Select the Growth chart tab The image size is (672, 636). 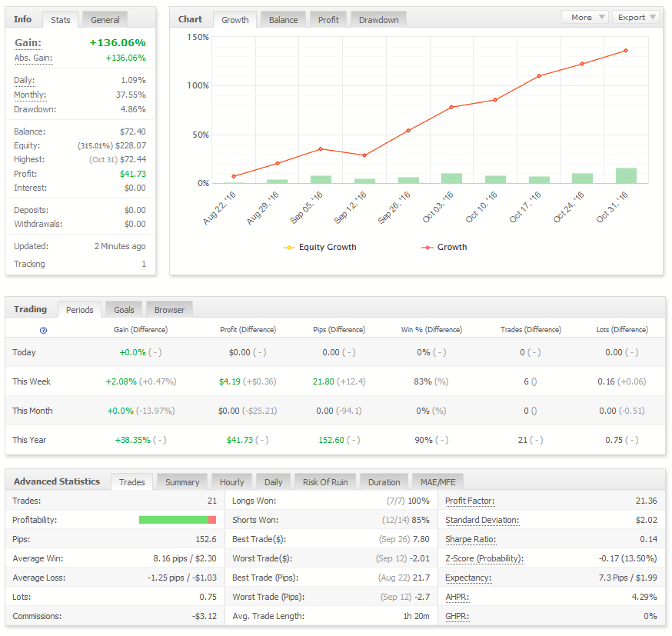[x=235, y=20]
